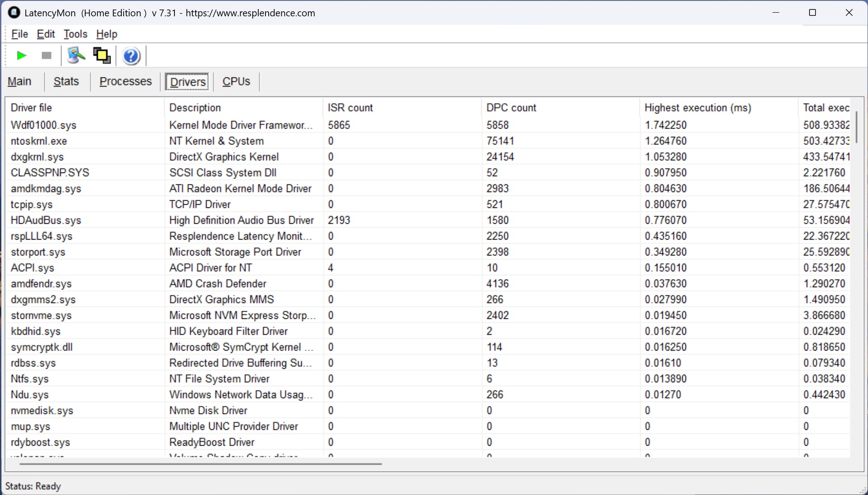The image size is (868, 495).
Task: Switch to the Stats tab
Action: pyautogui.click(x=66, y=82)
